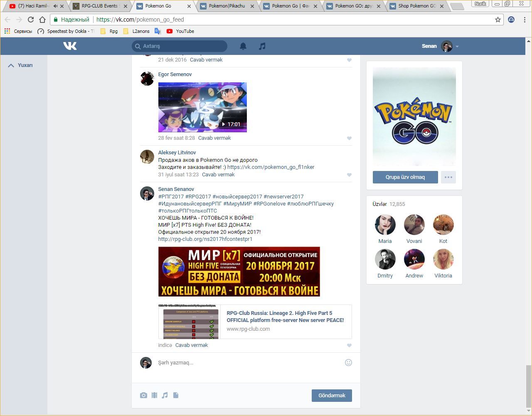Screen dimensions: 532x416
Task: Click the browser back arrow
Action: (x=7, y=20)
